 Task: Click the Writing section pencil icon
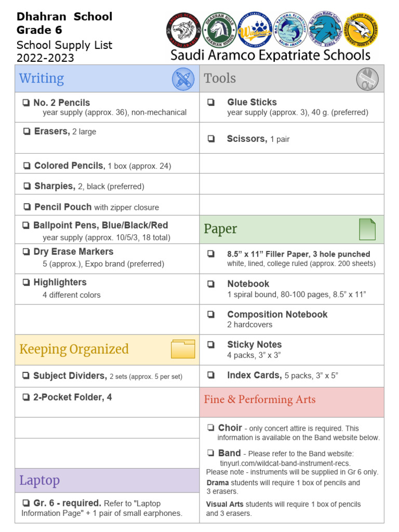pyautogui.click(x=183, y=79)
